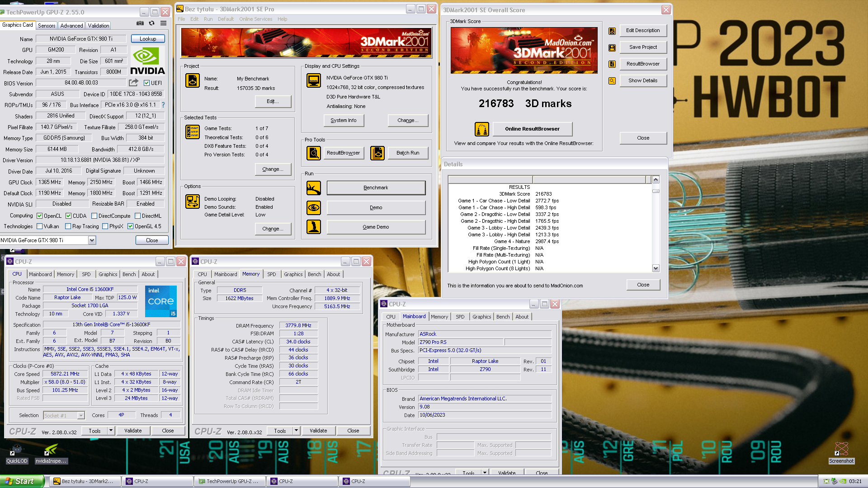Viewport: 868px width, 488px height.
Task: Open nvidiaInspector desktop shortcut
Action: (x=51, y=454)
